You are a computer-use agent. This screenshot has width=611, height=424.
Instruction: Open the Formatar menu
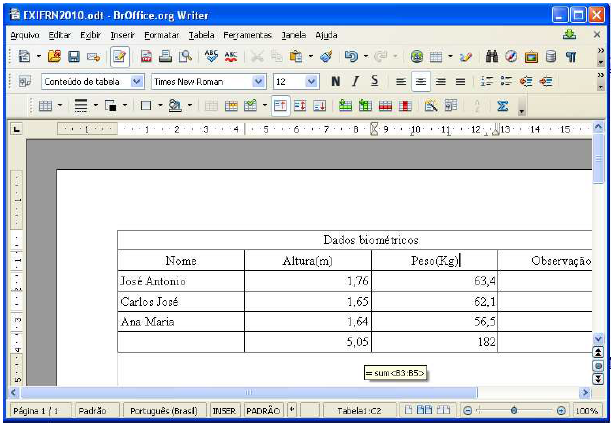tap(160, 34)
